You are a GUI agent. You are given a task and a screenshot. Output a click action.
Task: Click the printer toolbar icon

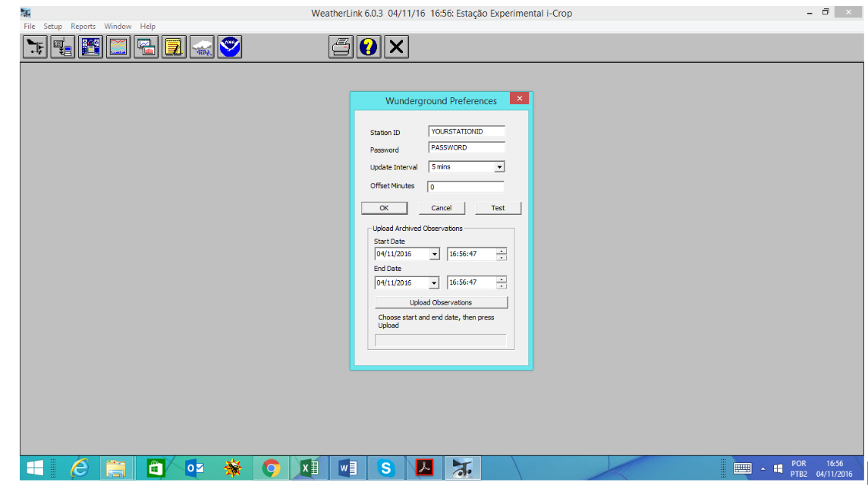pos(341,47)
